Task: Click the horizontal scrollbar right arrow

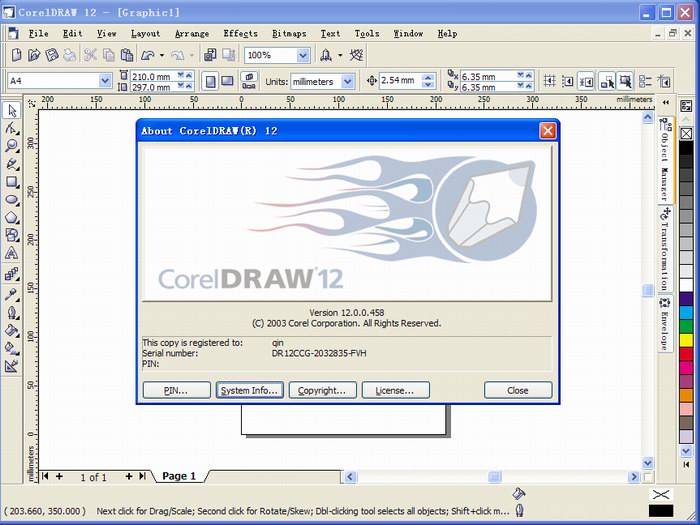Action: 633,477
